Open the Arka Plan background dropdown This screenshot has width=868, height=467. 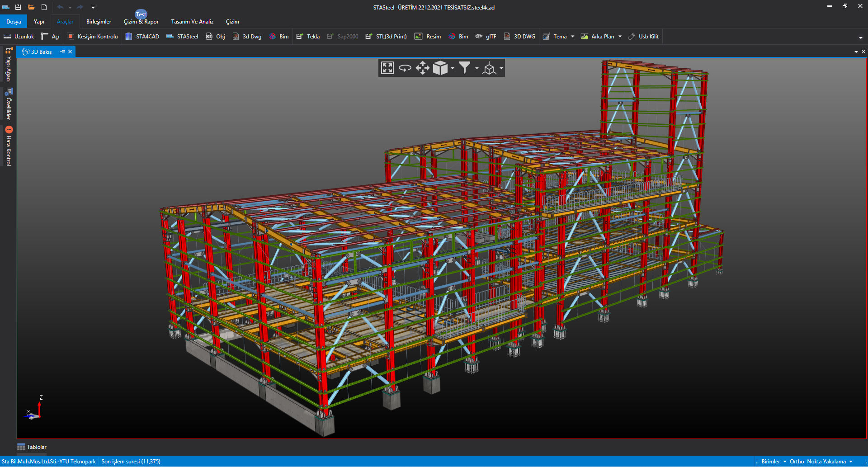(x=620, y=37)
